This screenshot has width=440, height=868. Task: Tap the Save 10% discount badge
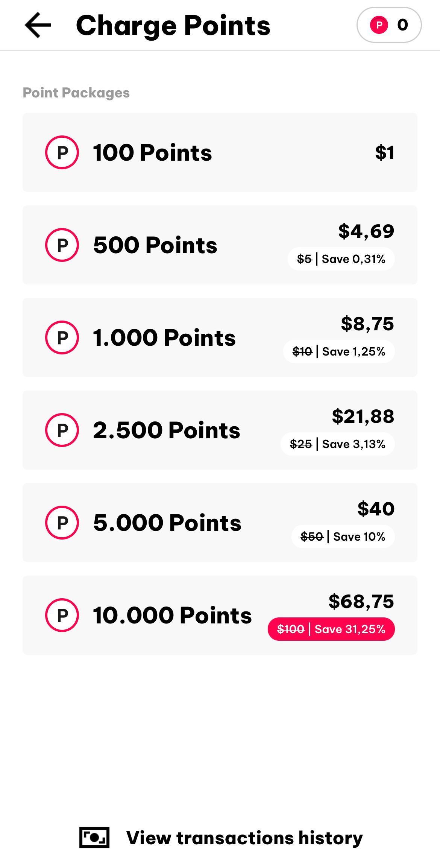pyautogui.click(x=343, y=537)
